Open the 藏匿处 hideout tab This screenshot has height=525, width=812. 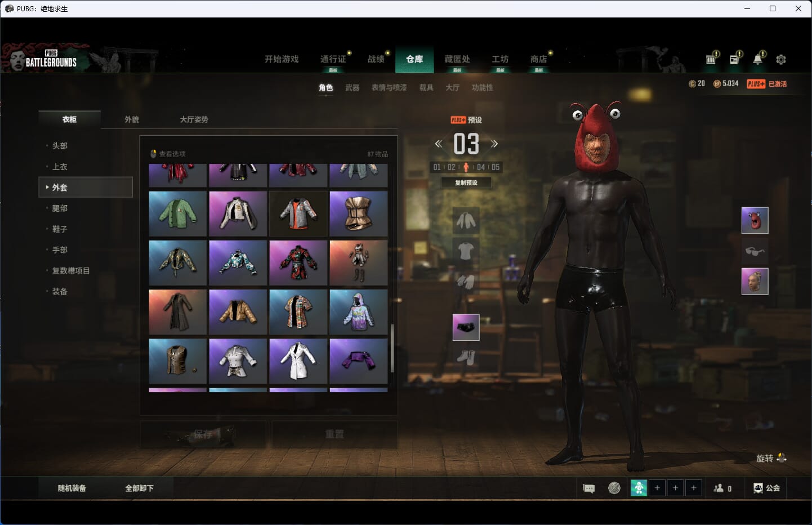(457, 59)
